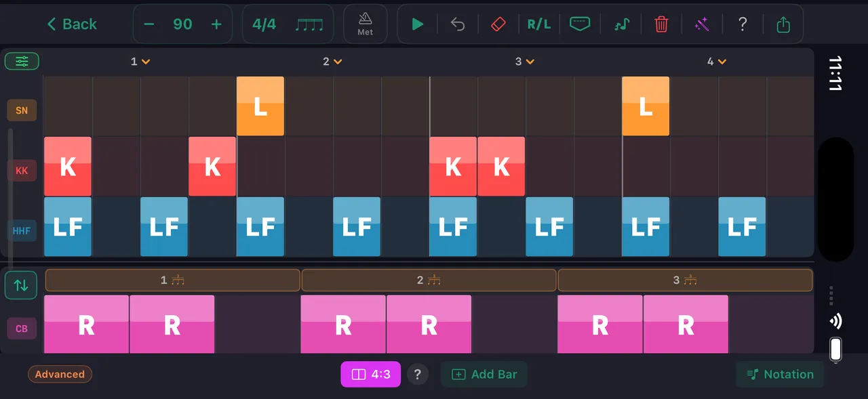Toggle the first LF hi-hat note in beat 1

point(68,227)
